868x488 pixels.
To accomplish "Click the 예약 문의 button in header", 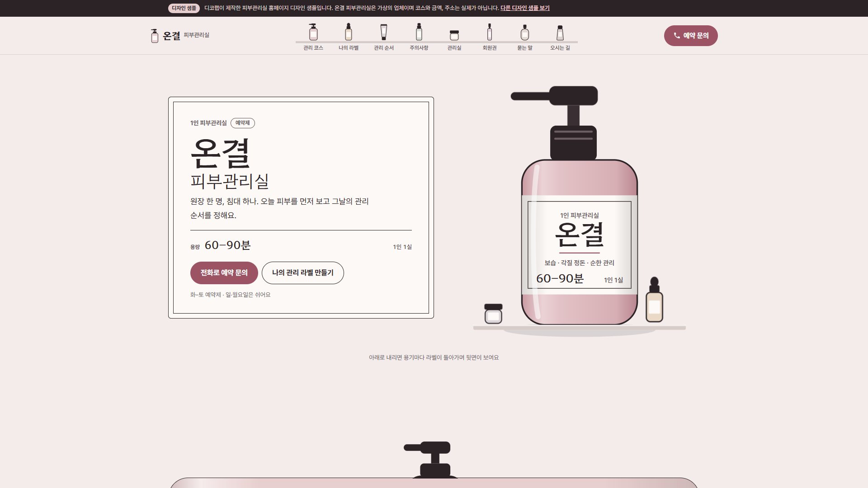I will 691,36.
